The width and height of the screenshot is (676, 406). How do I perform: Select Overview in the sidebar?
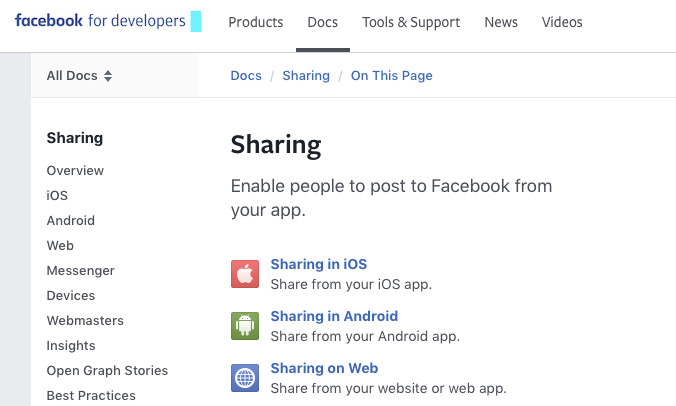75,170
